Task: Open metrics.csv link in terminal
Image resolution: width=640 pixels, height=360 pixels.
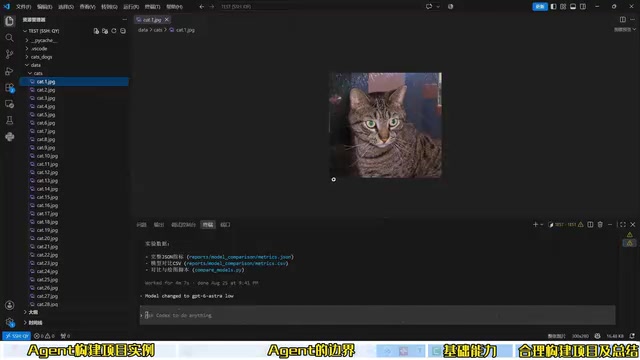Action: click(236, 263)
